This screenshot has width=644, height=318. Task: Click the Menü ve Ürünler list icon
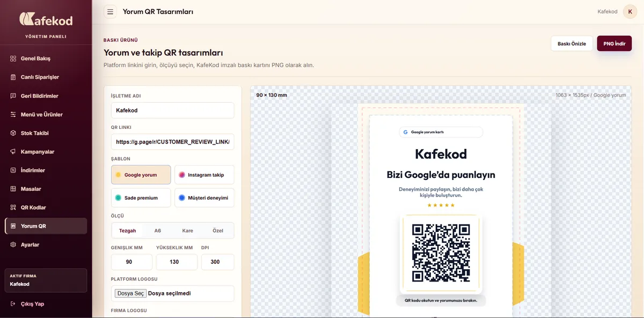click(13, 114)
